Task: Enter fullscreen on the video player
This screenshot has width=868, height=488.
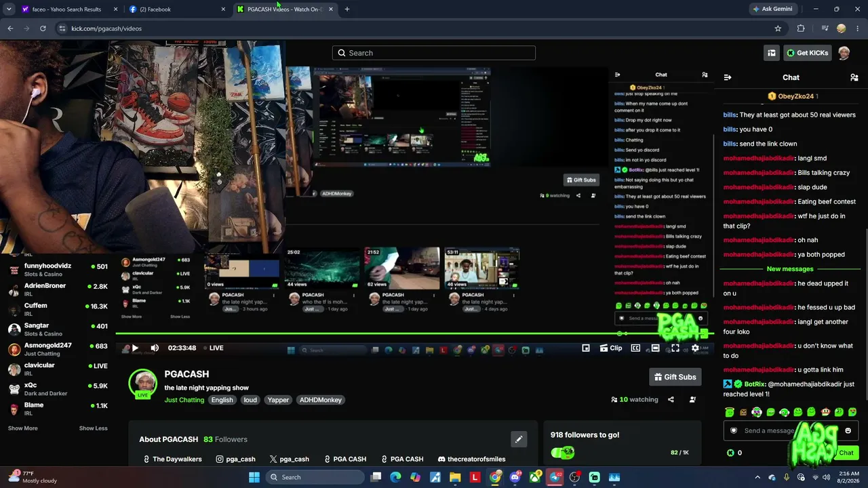Action: click(675, 348)
